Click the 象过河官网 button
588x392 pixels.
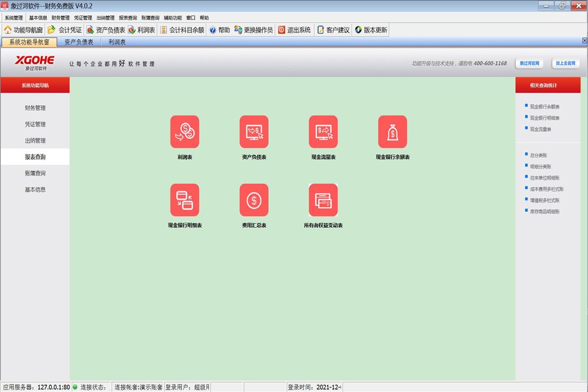click(x=529, y=63)
